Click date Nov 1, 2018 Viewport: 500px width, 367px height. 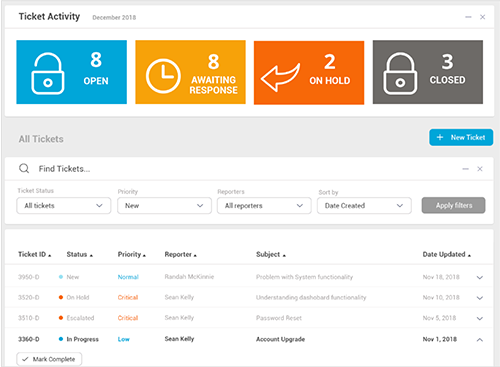[440, 339]
